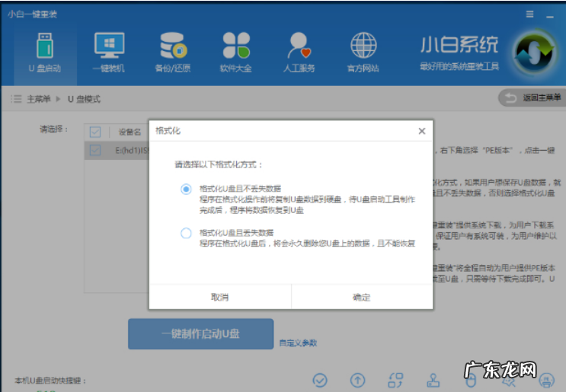Click 一键制作启动U盘 button

click(x=200, y=333)
